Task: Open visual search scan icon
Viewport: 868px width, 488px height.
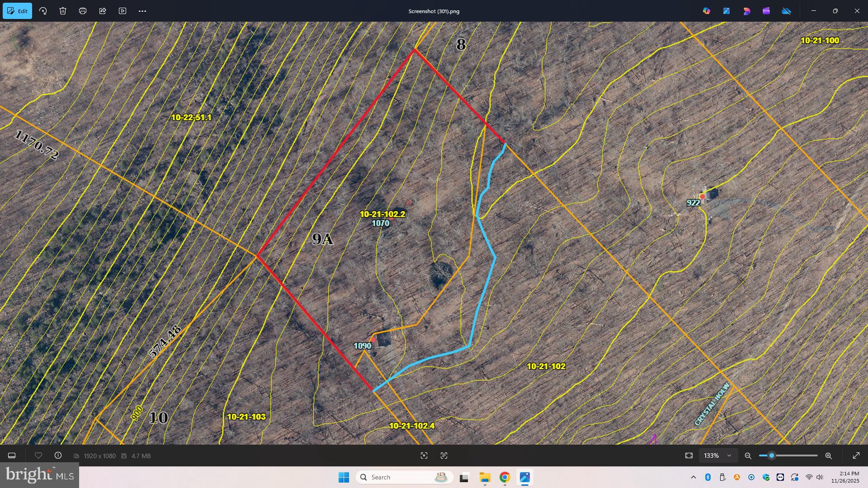Action: pos(424,455)
